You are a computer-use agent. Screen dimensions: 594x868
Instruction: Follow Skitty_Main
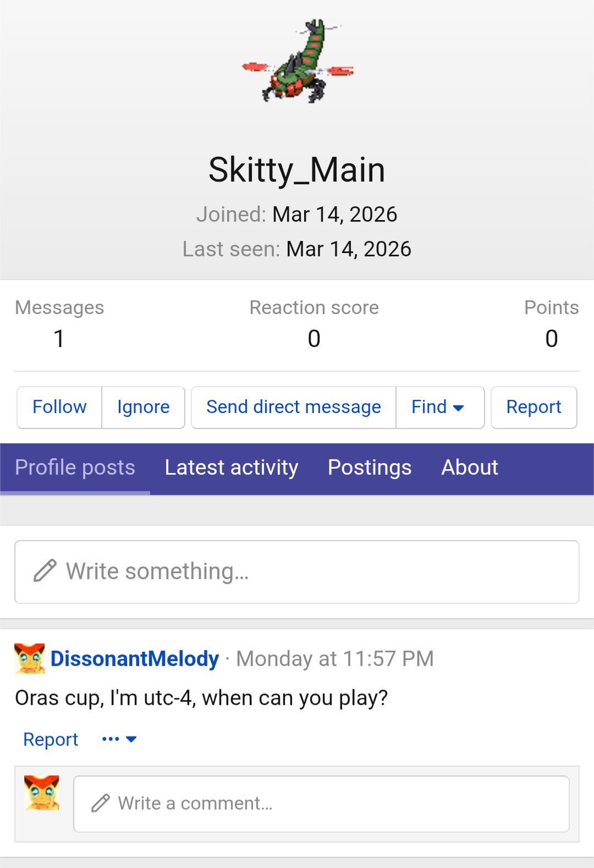(59, 408)
